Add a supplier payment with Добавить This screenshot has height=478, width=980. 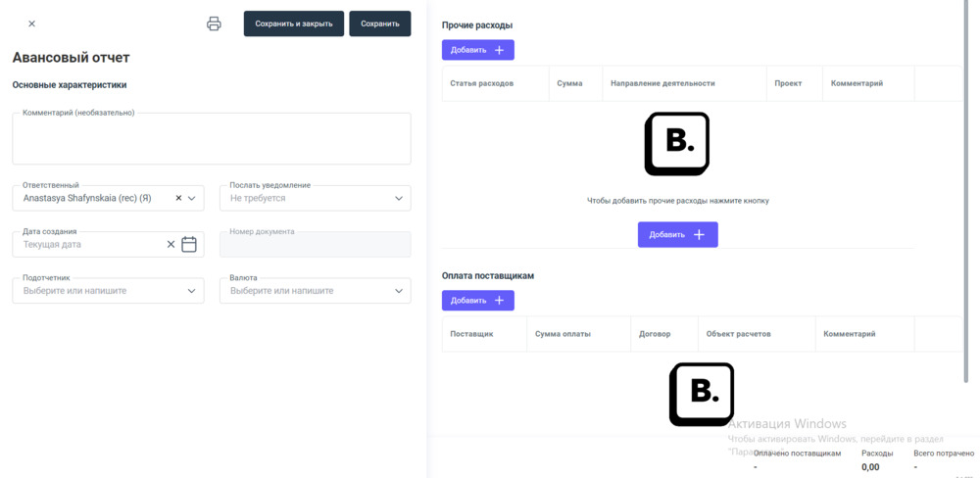pyautogui.click(x=477, y=301)
